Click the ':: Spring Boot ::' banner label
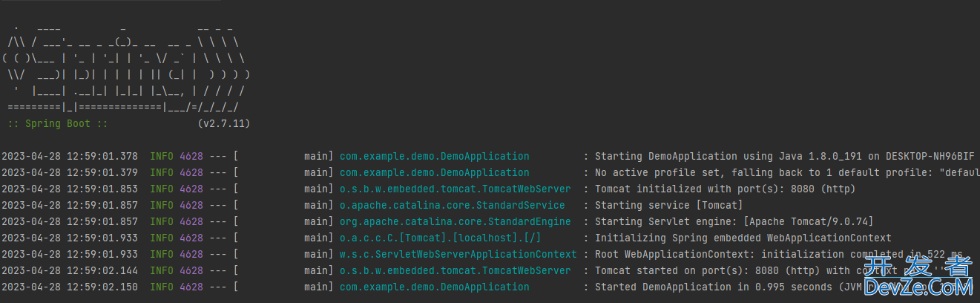This screenshot has width=980, height=303. click(58, 123)
